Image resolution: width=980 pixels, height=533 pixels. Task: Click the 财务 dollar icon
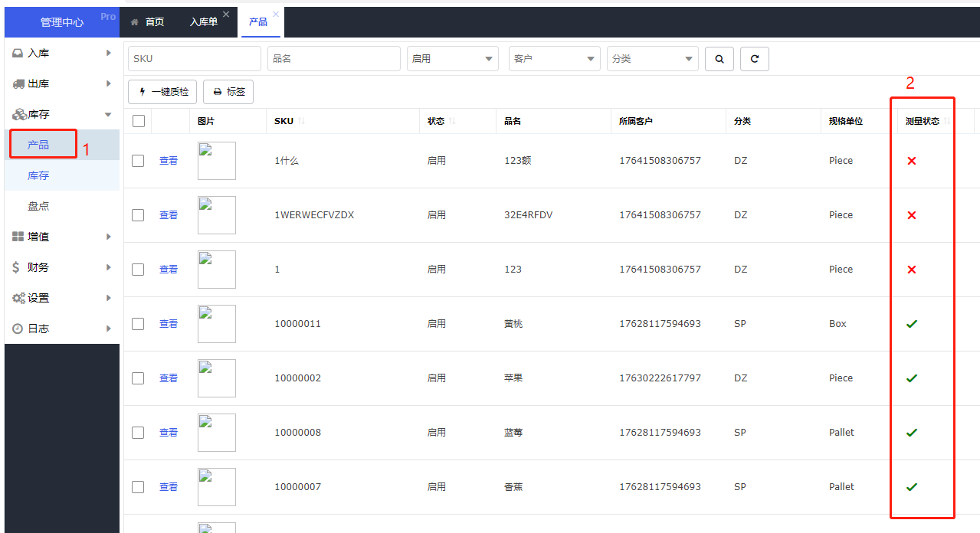[x=17, y=267]
